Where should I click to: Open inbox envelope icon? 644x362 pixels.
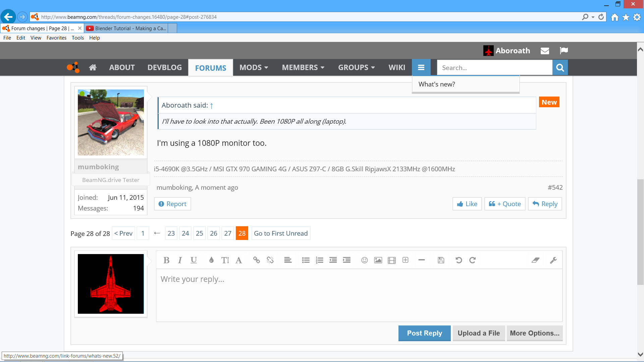545,51
